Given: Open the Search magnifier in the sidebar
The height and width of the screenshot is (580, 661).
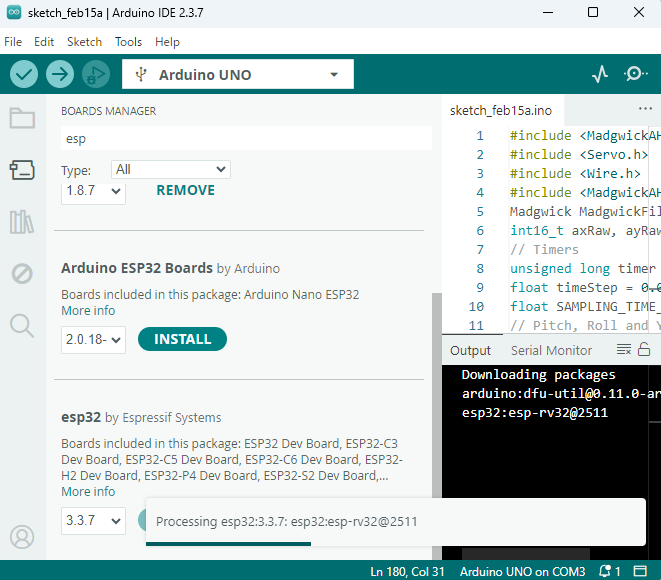Looking at the screenshot, I should [22, 324].
